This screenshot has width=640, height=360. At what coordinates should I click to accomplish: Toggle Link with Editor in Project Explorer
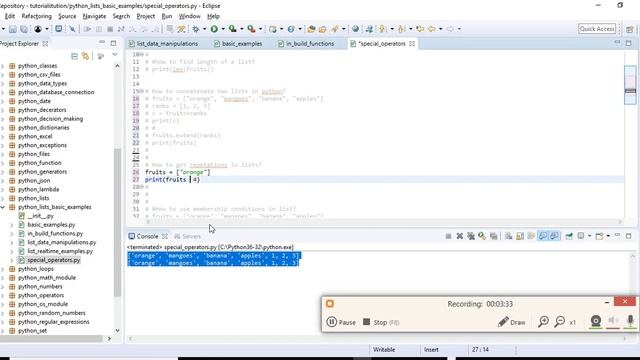(x=85, y=56)
